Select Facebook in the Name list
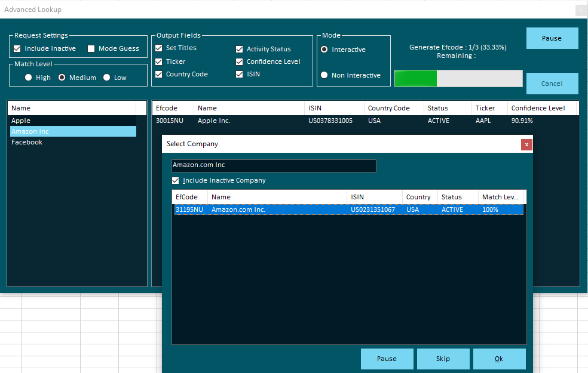The height and width of the screenshot is (373, 588). (x=27, y=143)
